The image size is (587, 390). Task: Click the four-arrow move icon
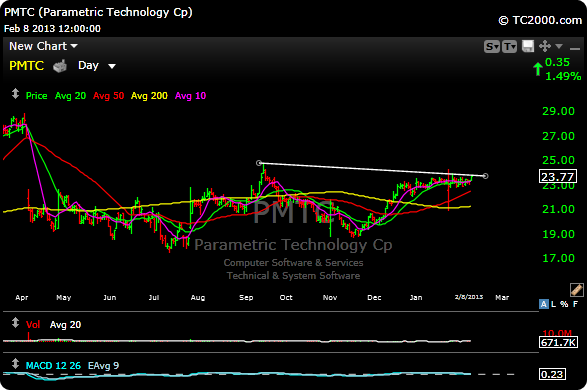[545, 46]
